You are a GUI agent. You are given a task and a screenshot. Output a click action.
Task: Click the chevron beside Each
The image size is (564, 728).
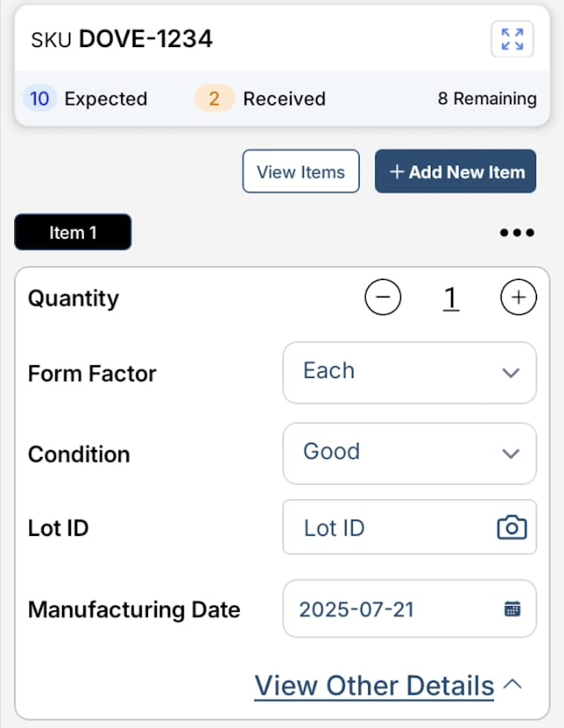click(511, 373)
